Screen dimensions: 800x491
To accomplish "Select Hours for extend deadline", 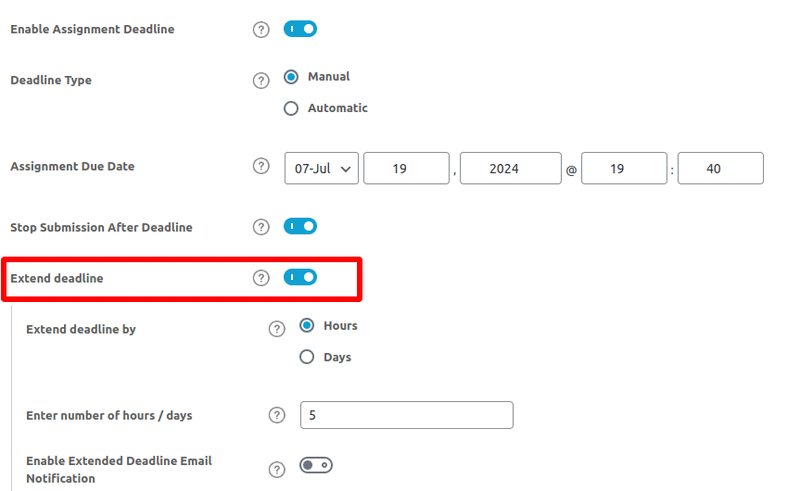I will click(307, 326).
